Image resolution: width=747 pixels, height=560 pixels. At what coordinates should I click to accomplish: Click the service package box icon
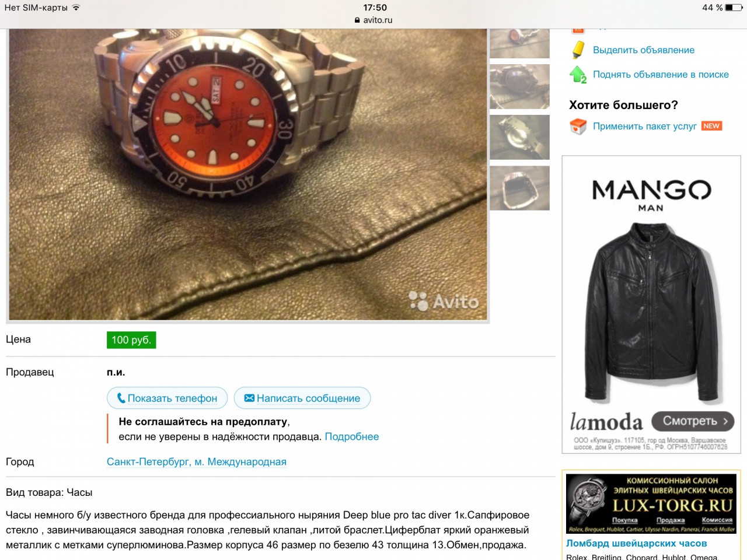578,127
